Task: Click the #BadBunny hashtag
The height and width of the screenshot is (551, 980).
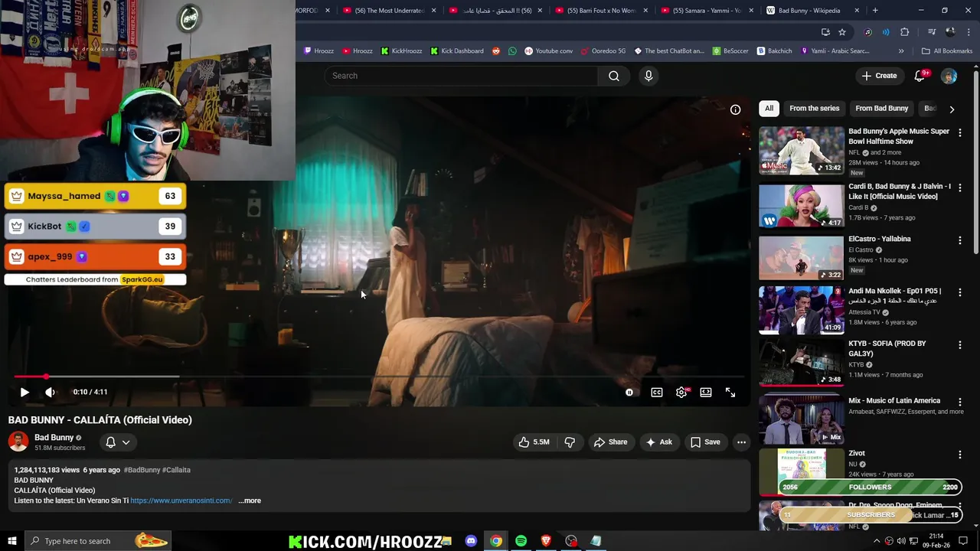Action: click(142, 470)
